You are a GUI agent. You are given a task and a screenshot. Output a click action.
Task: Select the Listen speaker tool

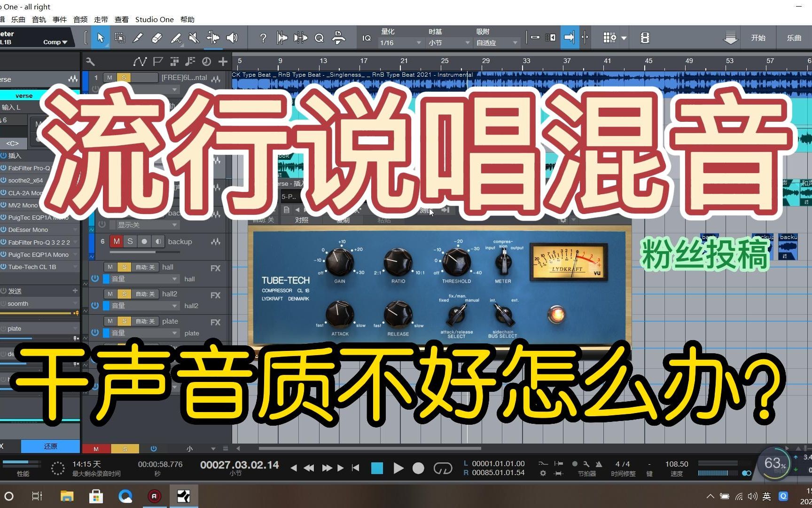[232, 38]
